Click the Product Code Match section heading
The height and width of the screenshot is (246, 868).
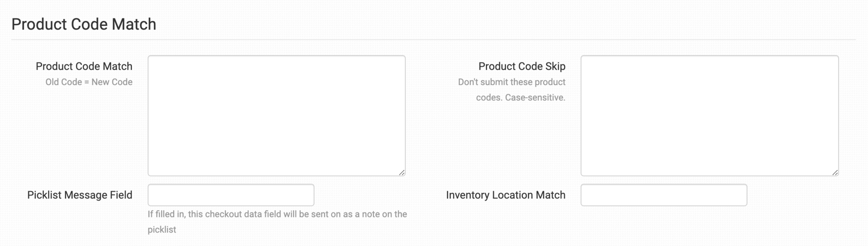pyautogui.click(x=84, y=24)
